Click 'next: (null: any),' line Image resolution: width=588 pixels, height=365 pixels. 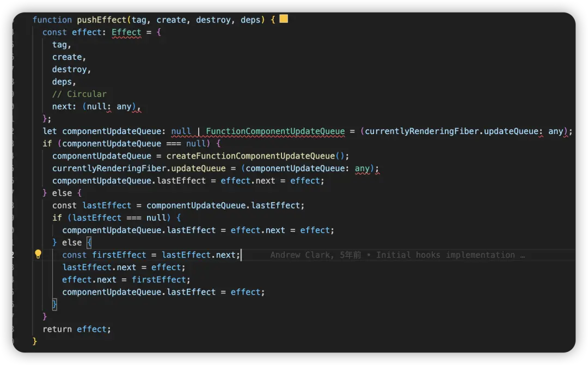(96, 107)
